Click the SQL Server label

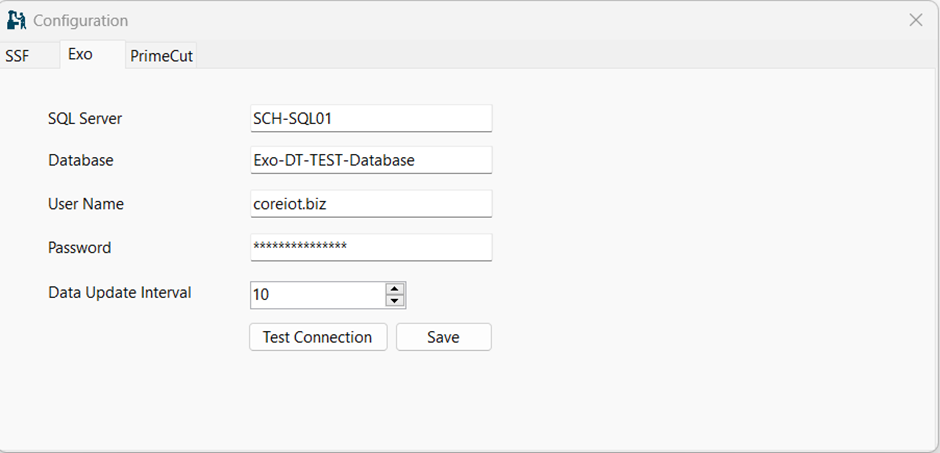(85, 119)
